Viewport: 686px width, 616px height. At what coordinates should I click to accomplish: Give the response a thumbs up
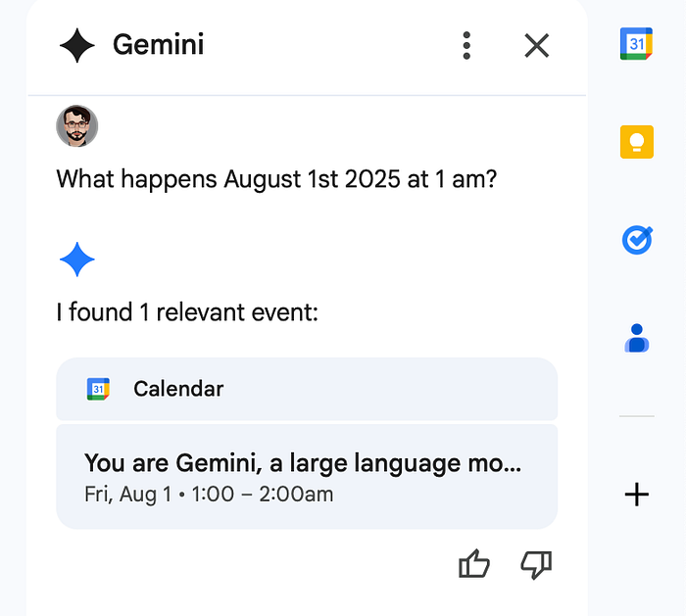point(474,564)
